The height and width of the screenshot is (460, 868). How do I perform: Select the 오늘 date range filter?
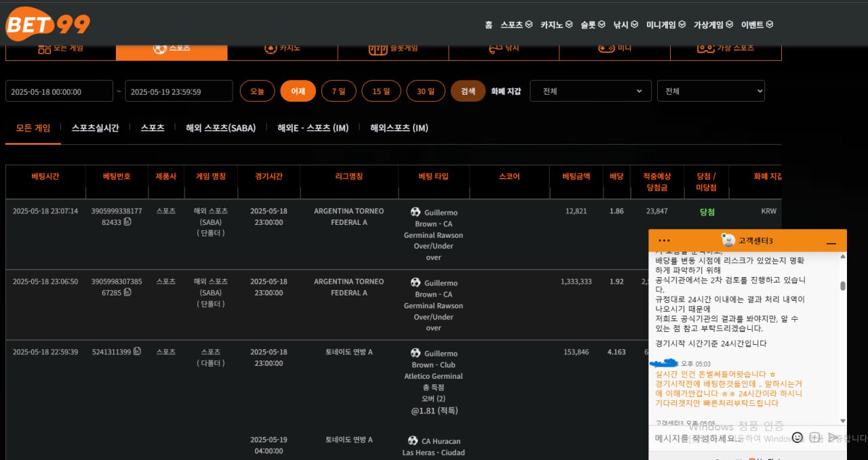257,91
